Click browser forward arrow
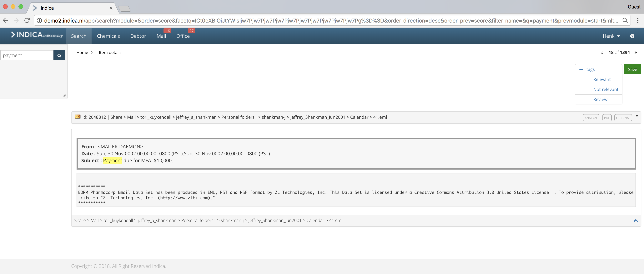Image resolution: width=644 pixels, height=274 pixels. [16, 21]
